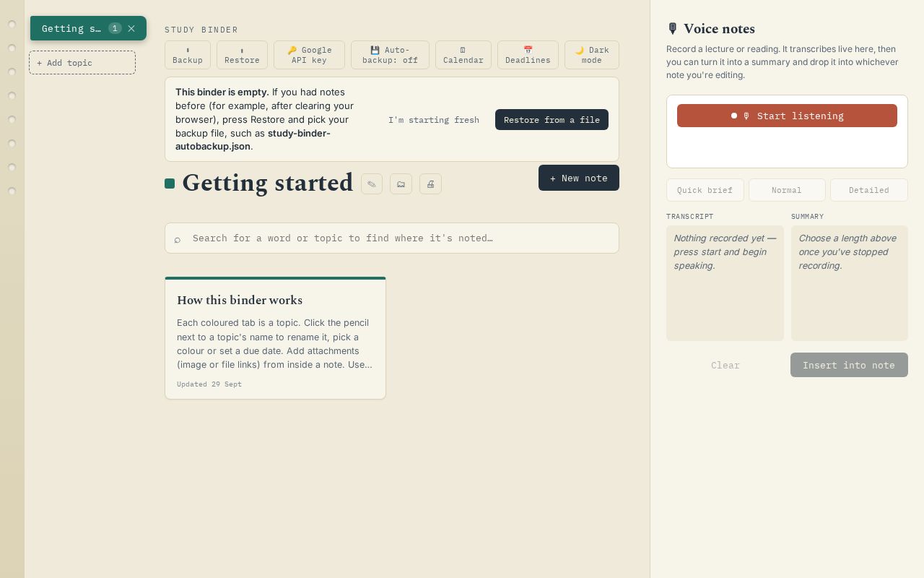Switch to the Getting s… topic tab

point(71,28)
